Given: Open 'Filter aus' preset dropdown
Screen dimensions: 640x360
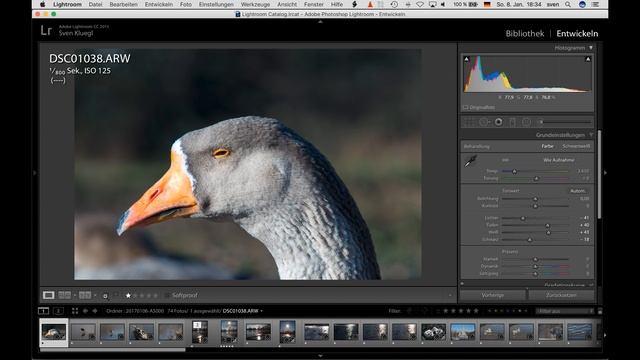Looking at the screenshot, I should (565, 311).
